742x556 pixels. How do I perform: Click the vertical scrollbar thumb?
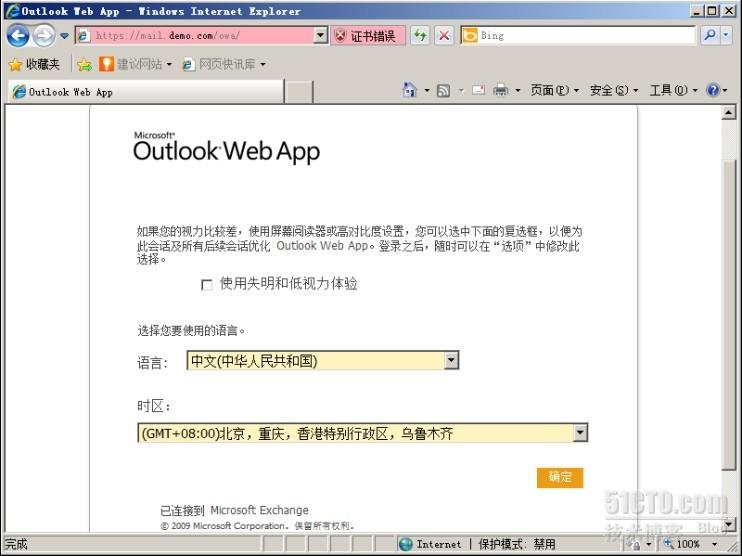[x=729, y=315]
